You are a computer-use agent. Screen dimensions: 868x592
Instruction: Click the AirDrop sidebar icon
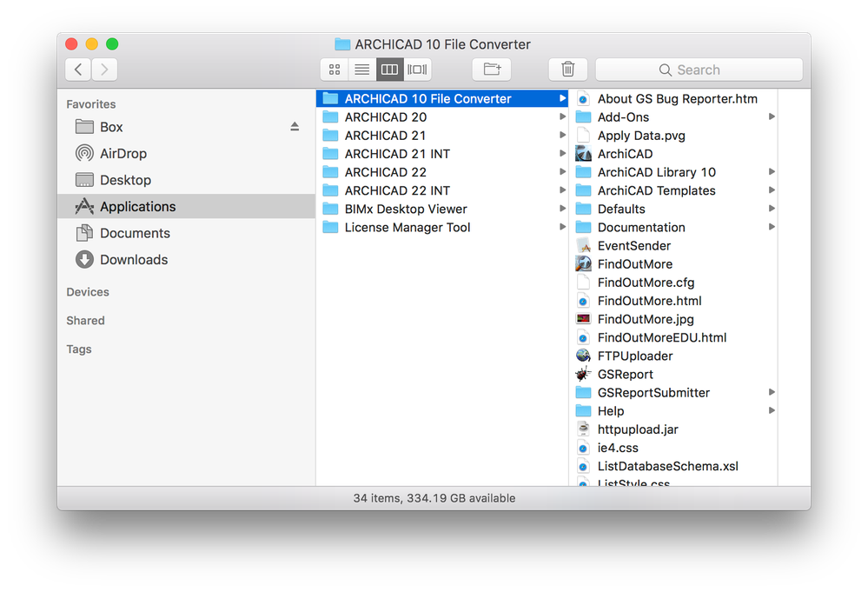(x=84, y=153)
